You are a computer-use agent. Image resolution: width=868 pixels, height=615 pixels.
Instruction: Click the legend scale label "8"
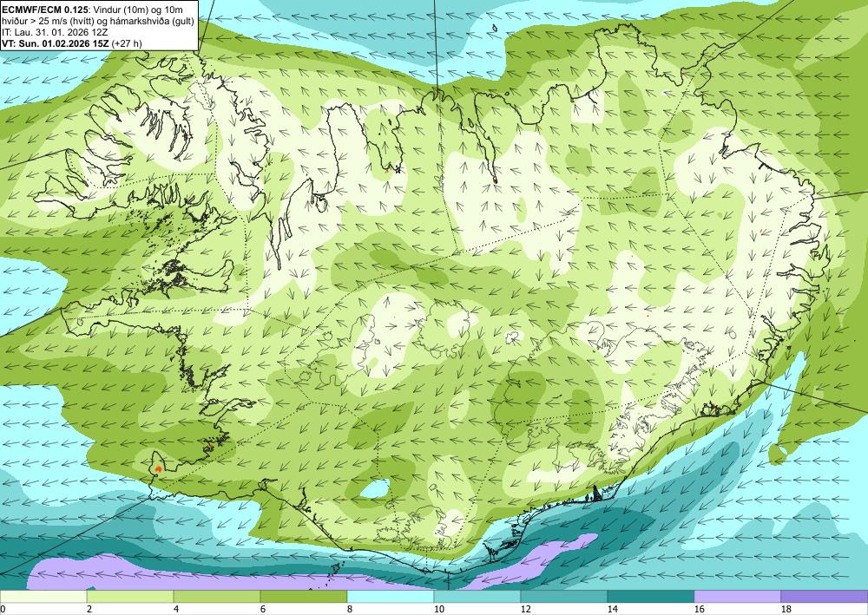pyautogui.click(x=350, y=610)
